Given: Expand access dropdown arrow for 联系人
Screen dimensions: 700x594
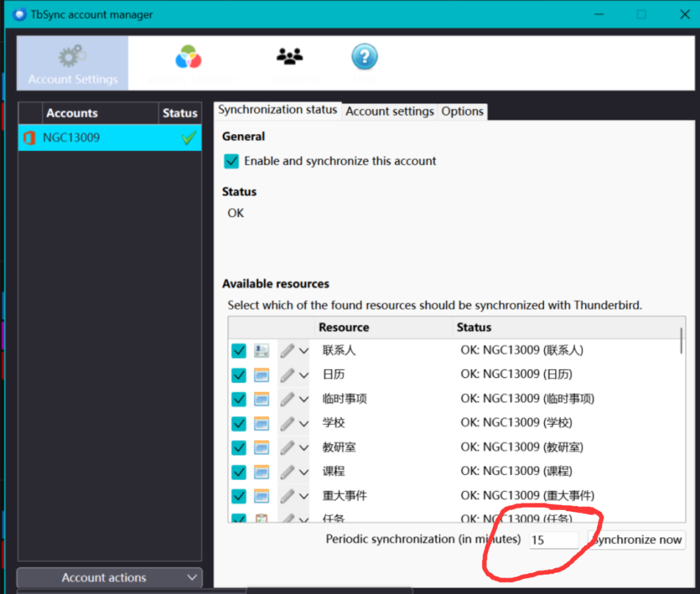Looking at the screenshot, I should coord(304,351).
